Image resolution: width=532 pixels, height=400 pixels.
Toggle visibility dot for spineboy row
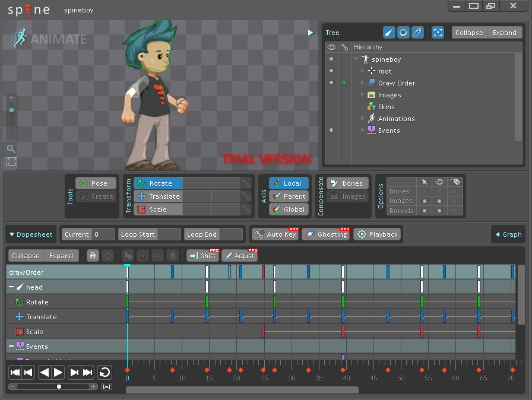[x=331, y=59]
